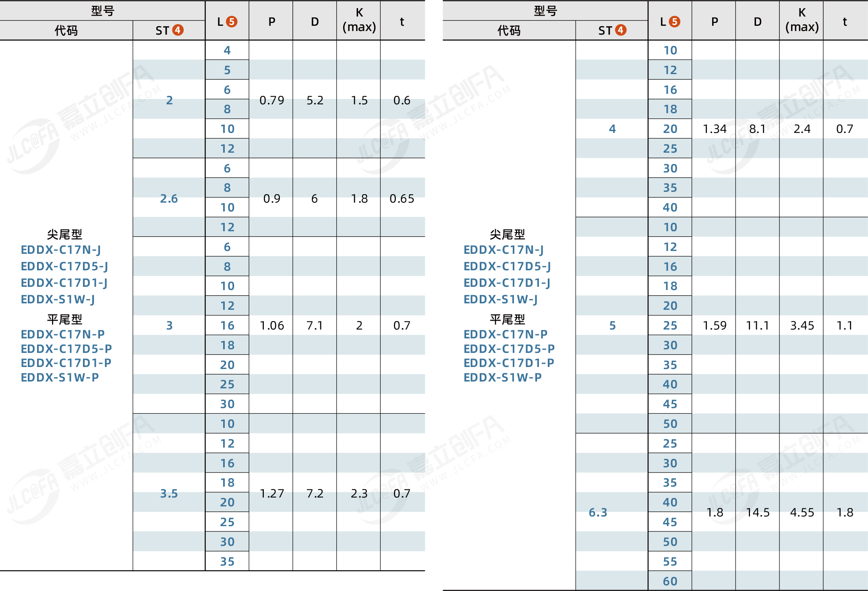Click the orange 4 badge beside right ST
The image size is (868, 591).
point(621,30)
